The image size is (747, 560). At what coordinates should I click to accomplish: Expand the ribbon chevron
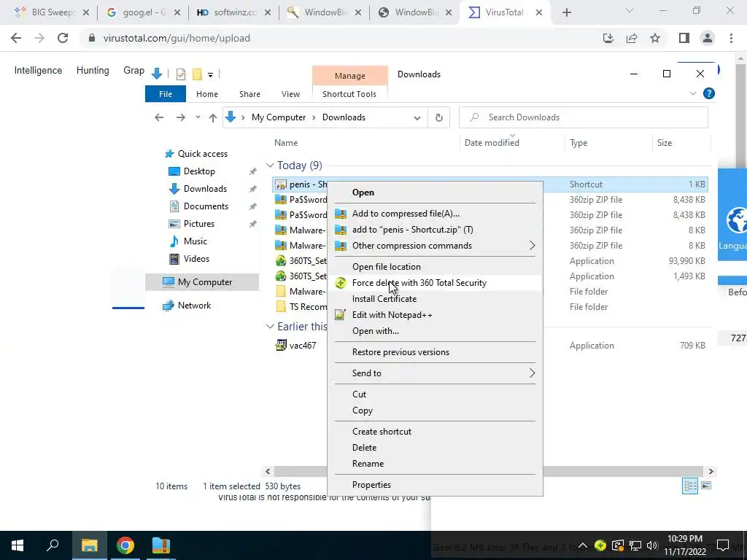(693, 94)
